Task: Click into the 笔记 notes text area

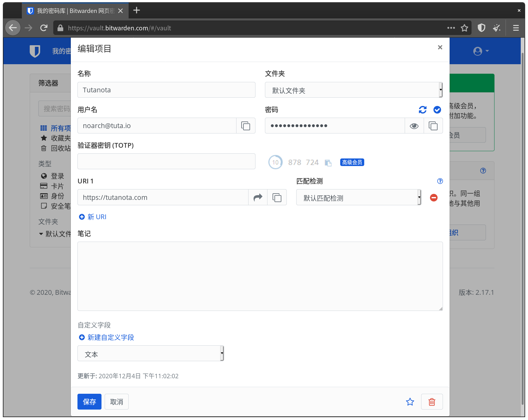Action: pyautogui.click(x=260, y=276)
